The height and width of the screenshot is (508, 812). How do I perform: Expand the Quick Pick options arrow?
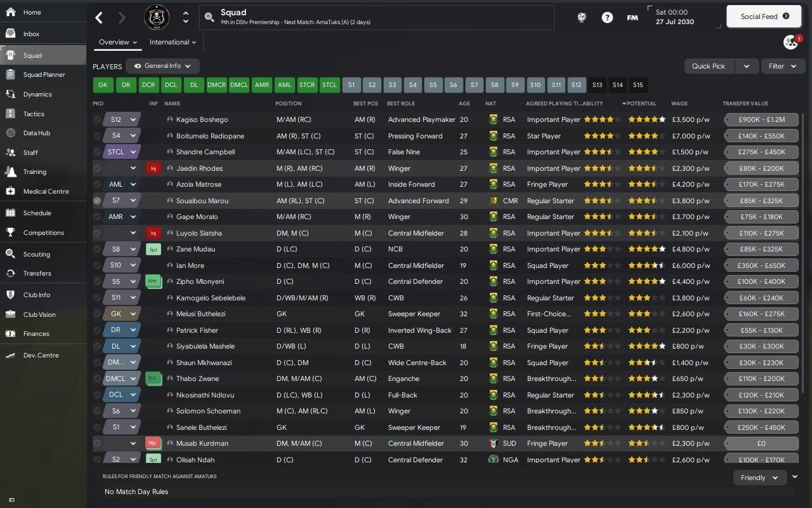pyautogui.click(x=747, y=66)
